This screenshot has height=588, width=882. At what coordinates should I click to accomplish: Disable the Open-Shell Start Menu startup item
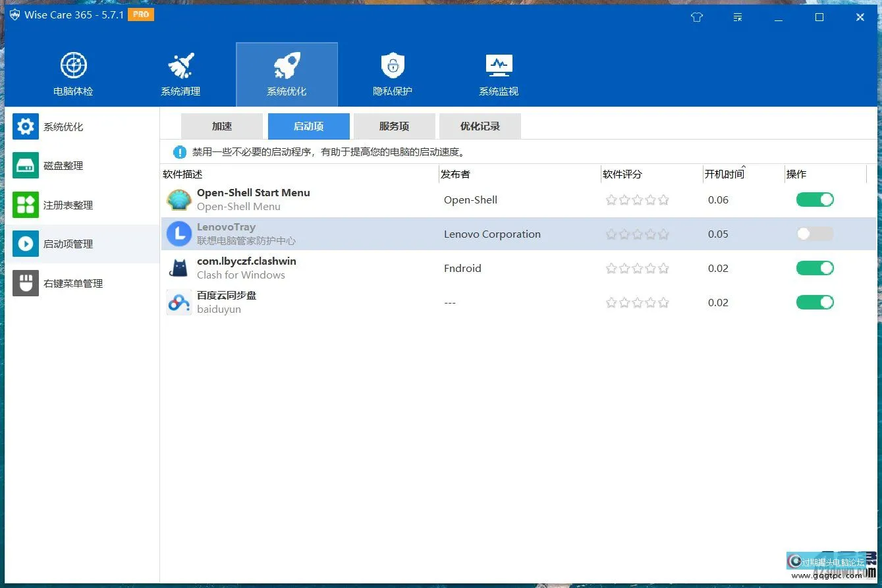click(815, 200)
